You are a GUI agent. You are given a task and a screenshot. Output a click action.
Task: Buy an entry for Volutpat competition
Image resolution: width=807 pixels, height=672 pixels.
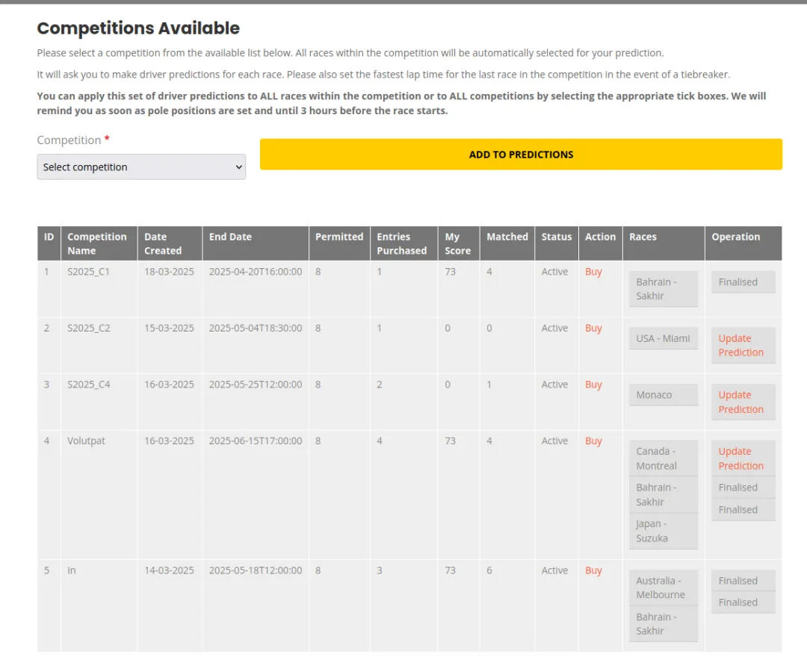click(x=593, y=441)
